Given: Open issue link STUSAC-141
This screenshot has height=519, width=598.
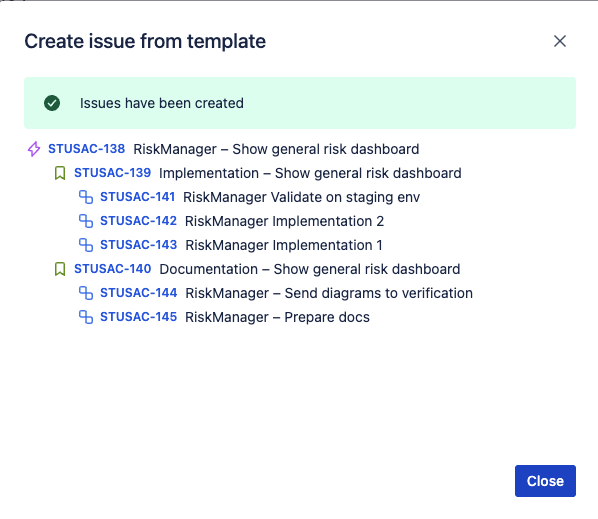Looking at the screenshot, I should [137, 197].
